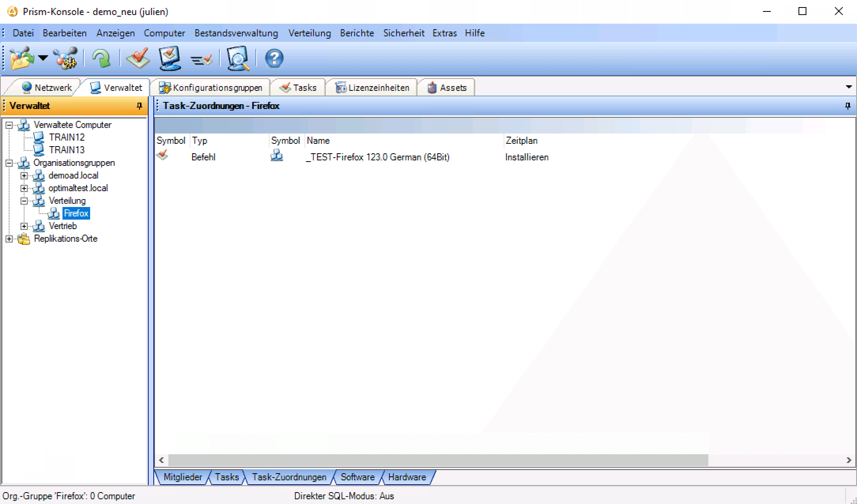
Task: Click the monitor with checkmark toolbar icon
Action: tap(170, 58)
